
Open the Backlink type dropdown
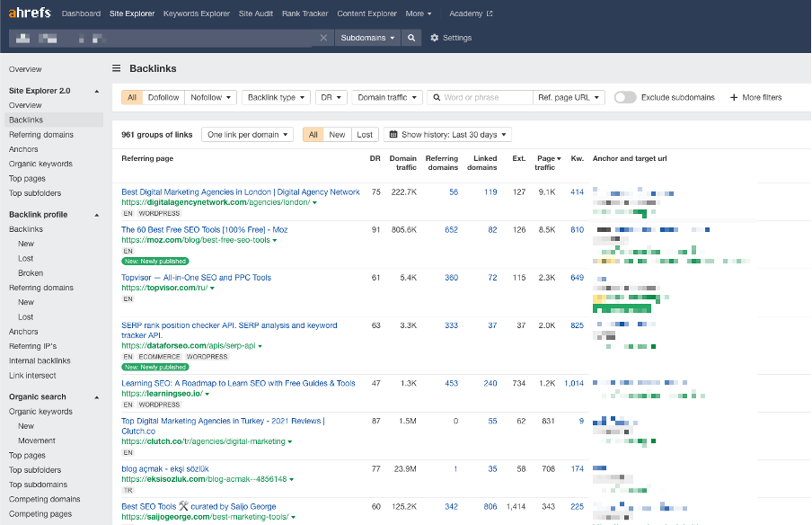coord(276,97)
